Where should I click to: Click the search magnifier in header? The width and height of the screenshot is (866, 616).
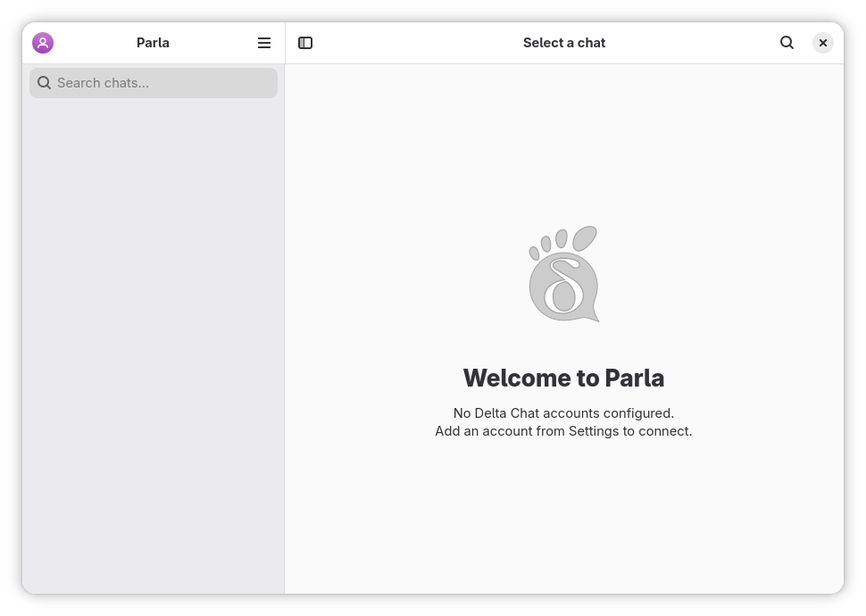click(x=787, y=43)
